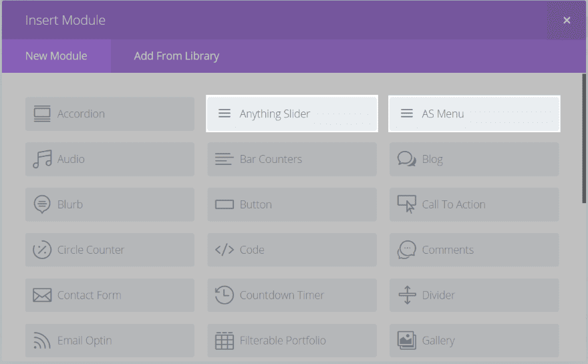
Task: Switch to the New Module tab
Action: coord(56,56)
